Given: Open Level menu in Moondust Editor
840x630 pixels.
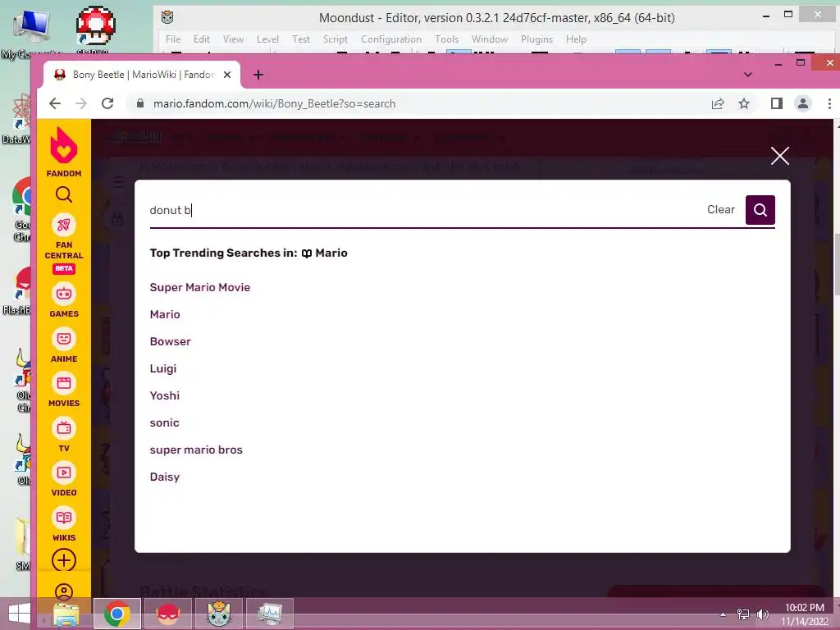Looking at the screenshot, I should (x=267, y=39).
